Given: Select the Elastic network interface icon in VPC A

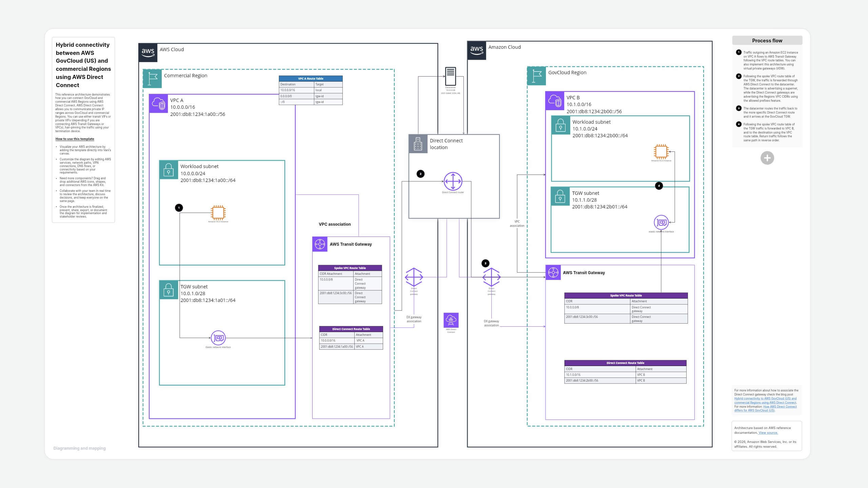Looking at the screenshot, I should tap(218, 338).
